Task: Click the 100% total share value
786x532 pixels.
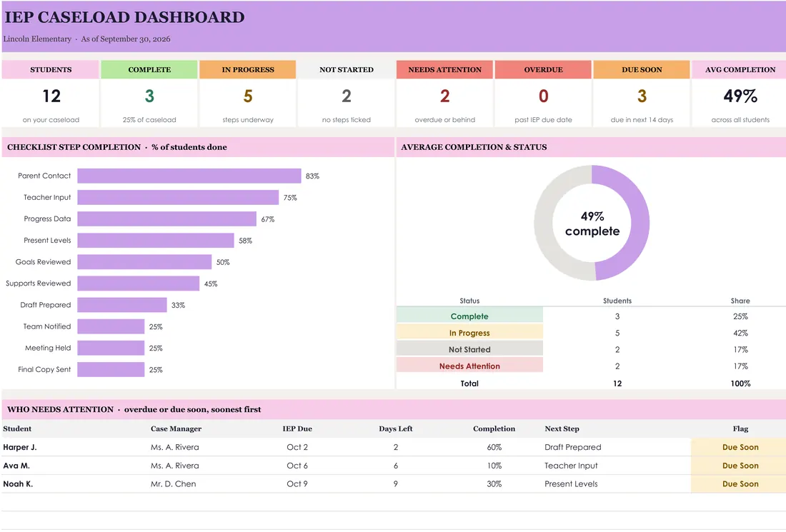Action: [740, 383]
